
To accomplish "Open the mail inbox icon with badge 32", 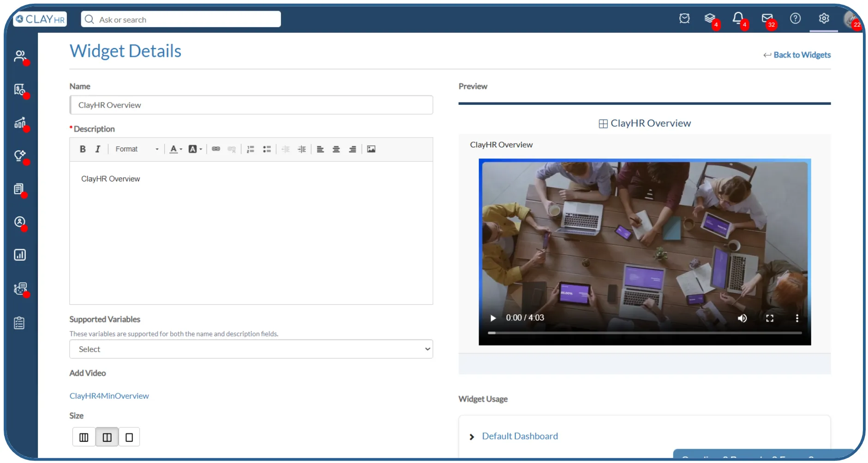I will [767, 18].
